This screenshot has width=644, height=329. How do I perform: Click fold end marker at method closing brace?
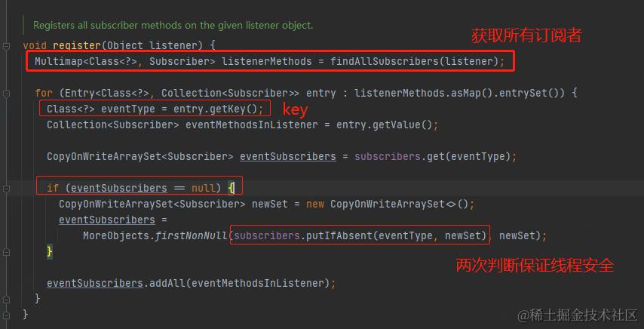6,314
